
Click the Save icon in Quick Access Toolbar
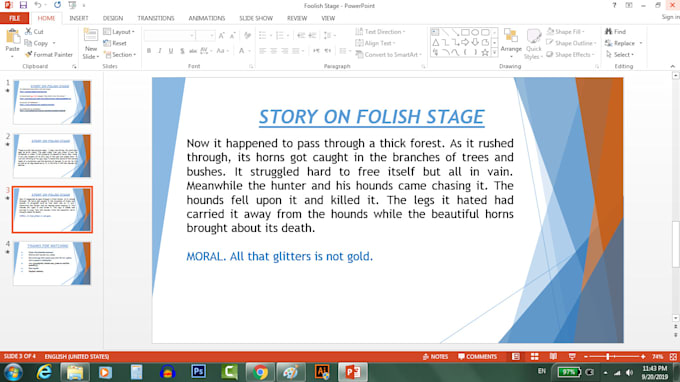click(23, 5)
